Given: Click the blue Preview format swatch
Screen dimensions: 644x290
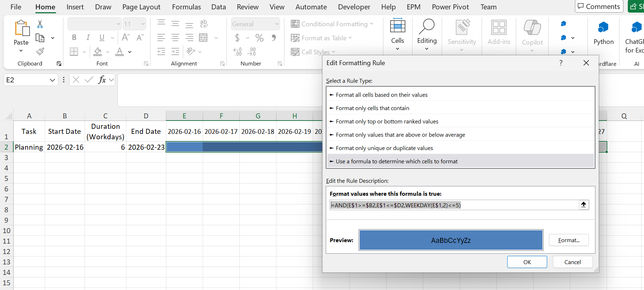Looking at the screenshot, I should (451, 240).
